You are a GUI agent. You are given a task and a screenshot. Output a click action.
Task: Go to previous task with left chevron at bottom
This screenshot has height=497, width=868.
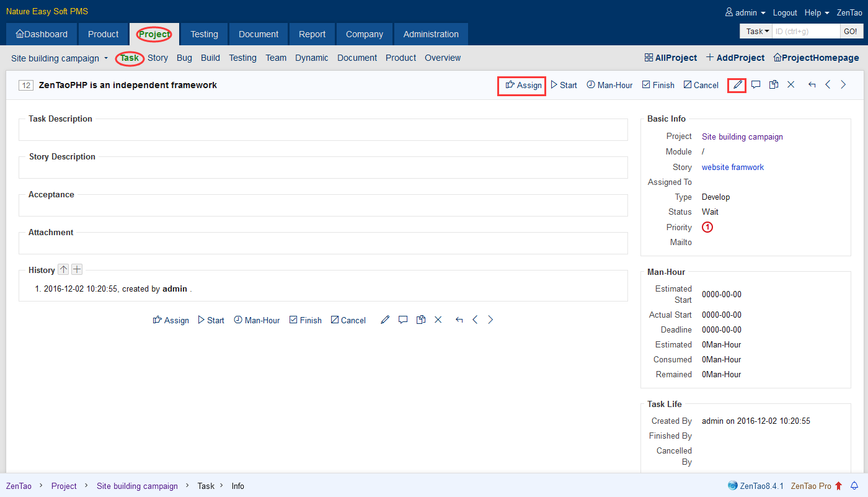pyautogui.click(x=475, y=320)
